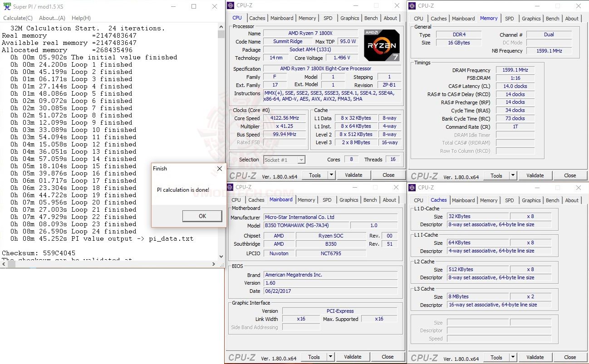This screenshot has width=589, height=364.
Task: Click the Package value 'Socket AM4 (1331)'
Action: point(310,49)
